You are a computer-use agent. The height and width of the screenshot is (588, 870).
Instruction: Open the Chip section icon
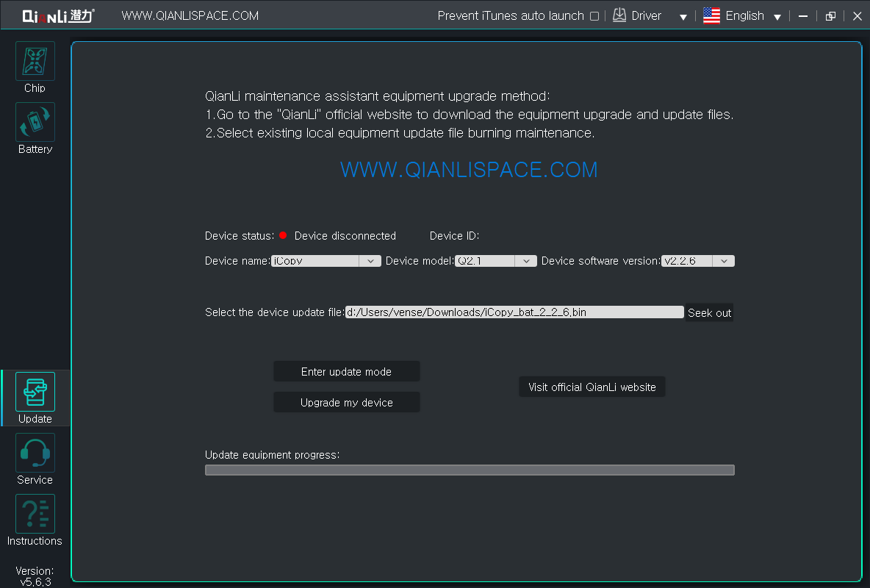(x=35, y=61)
